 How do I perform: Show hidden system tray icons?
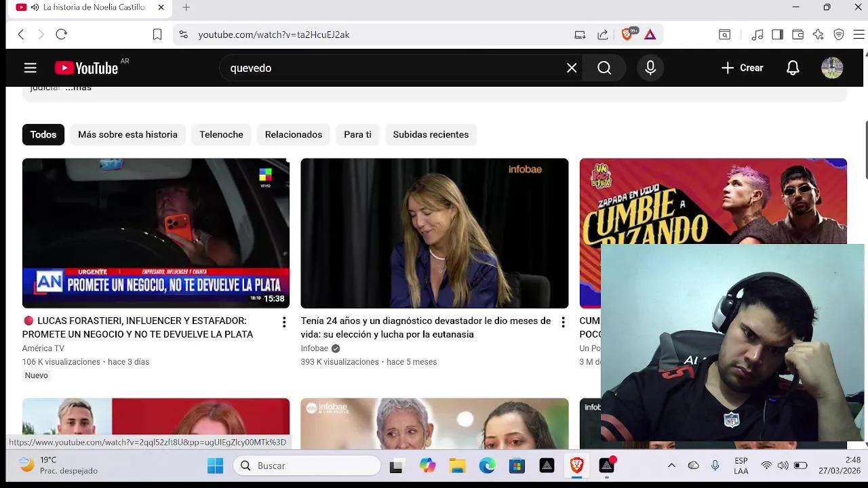[x=671, y=466]
